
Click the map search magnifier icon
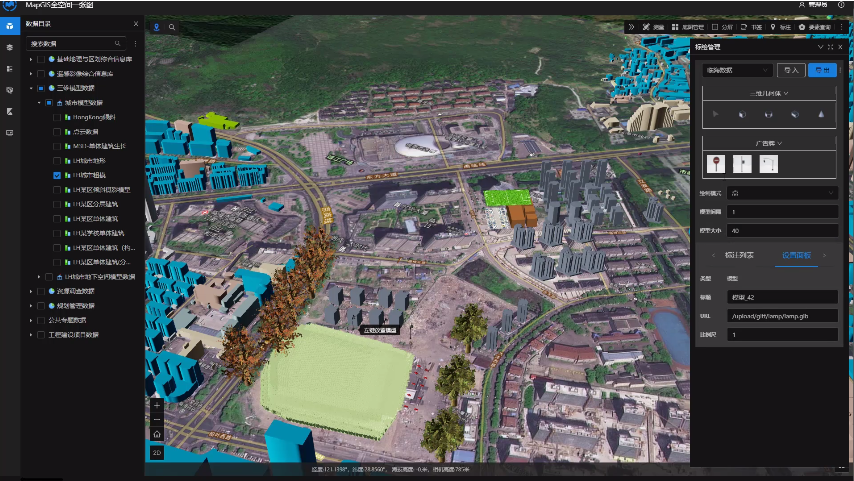172,27
